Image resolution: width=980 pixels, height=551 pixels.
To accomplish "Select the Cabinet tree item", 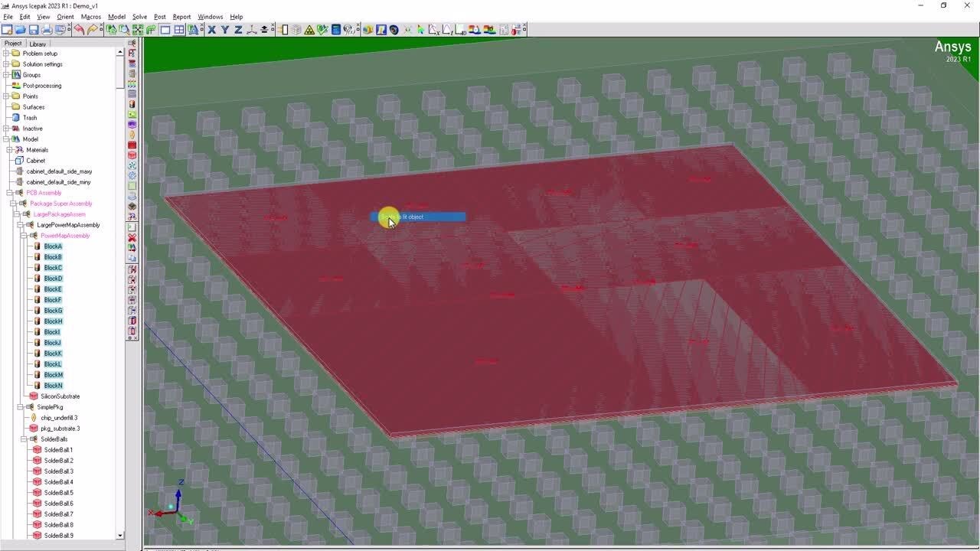I will pos(35,161).
